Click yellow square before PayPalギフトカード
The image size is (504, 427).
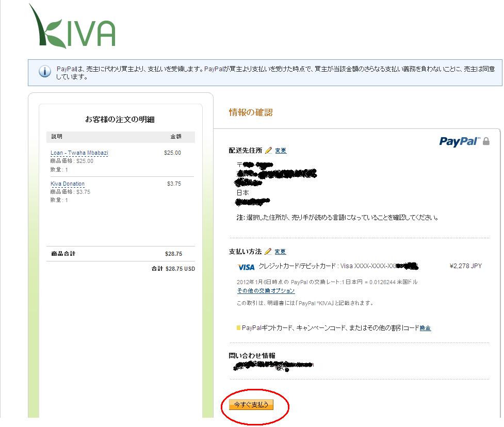pos(238,327)
